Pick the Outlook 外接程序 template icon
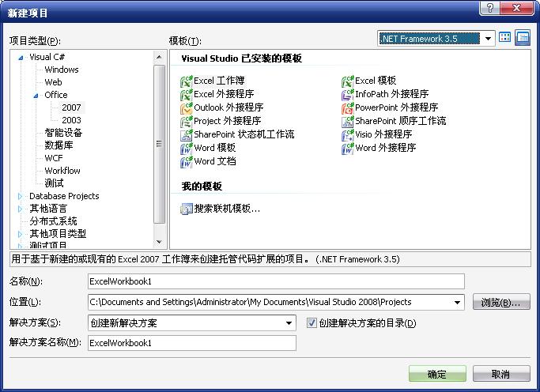Viewport: 540px width, 392px height. [187, 107]
